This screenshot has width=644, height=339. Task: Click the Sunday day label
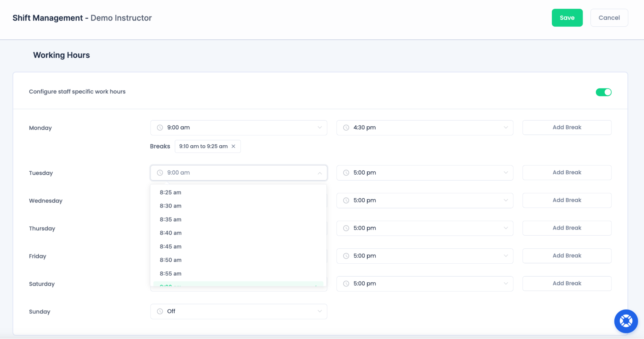pyautogui.click(x=40, y=312)
